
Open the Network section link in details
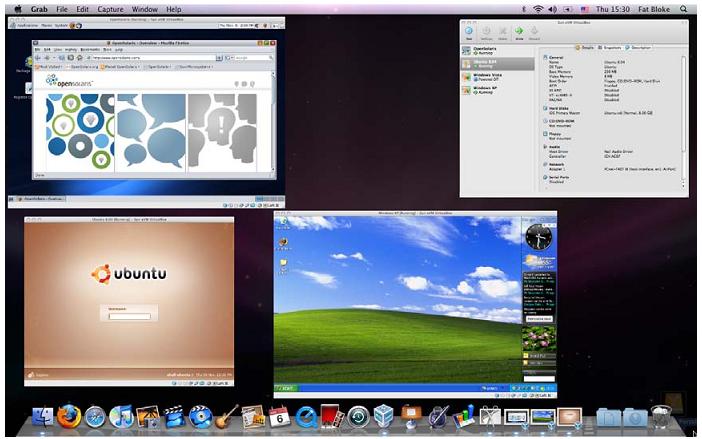[556, 164]
